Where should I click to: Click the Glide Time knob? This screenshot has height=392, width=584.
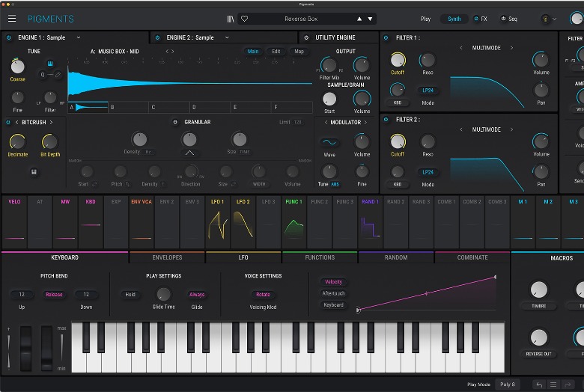coord(163,294)
